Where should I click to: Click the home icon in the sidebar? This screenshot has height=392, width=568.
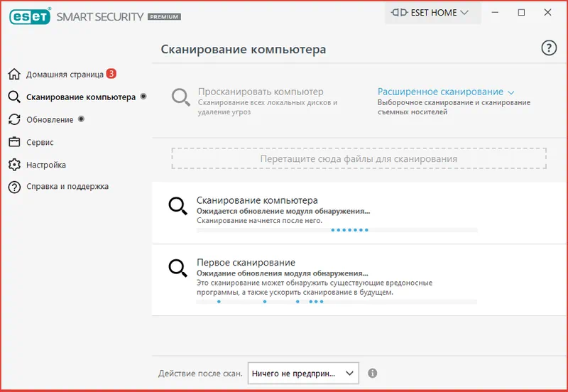click(14, 74)
